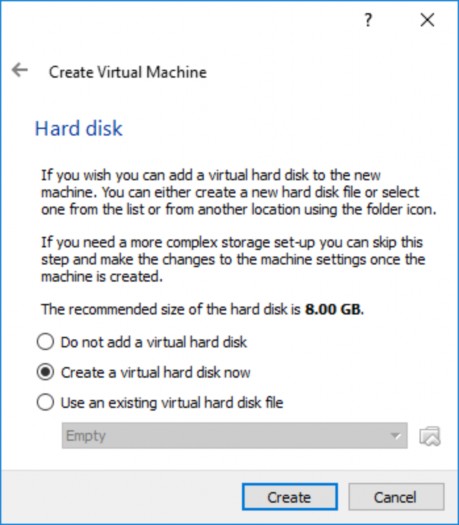The image size is (459, 525).
Task: Enable 'Use an existing virtual hard disk file'
Action: point(45,402)
